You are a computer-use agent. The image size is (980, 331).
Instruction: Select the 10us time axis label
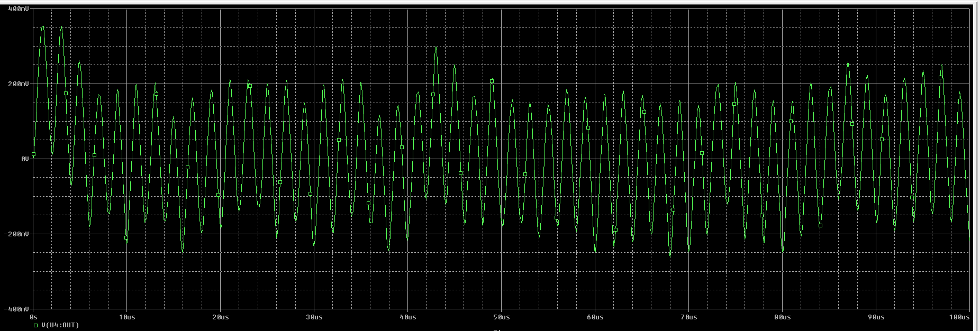(x=126, y=317)
